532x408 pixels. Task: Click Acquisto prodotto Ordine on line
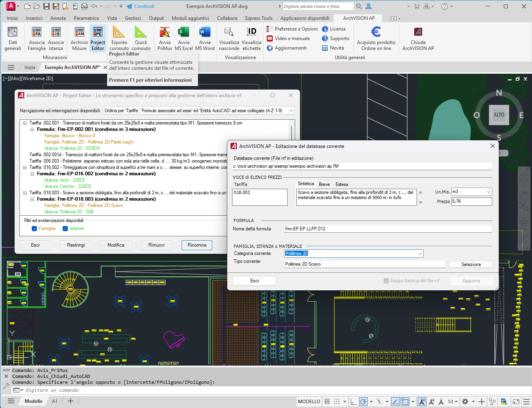pos(376,38)
